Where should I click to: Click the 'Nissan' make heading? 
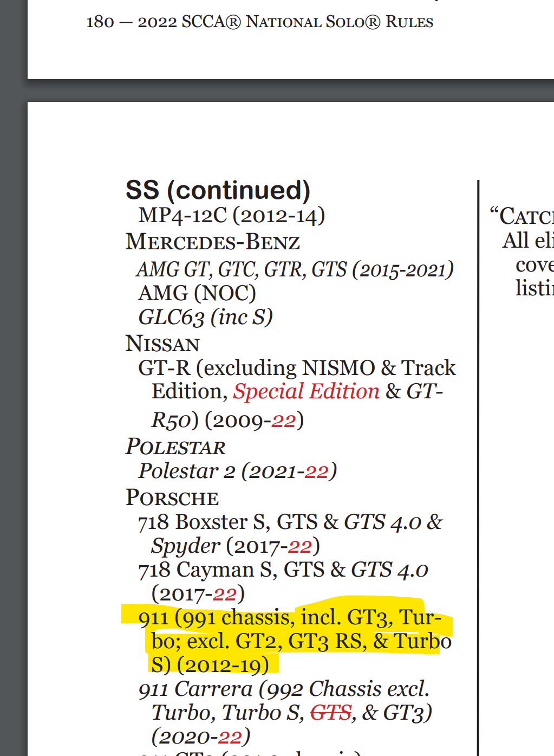click(x=162, y=344)
